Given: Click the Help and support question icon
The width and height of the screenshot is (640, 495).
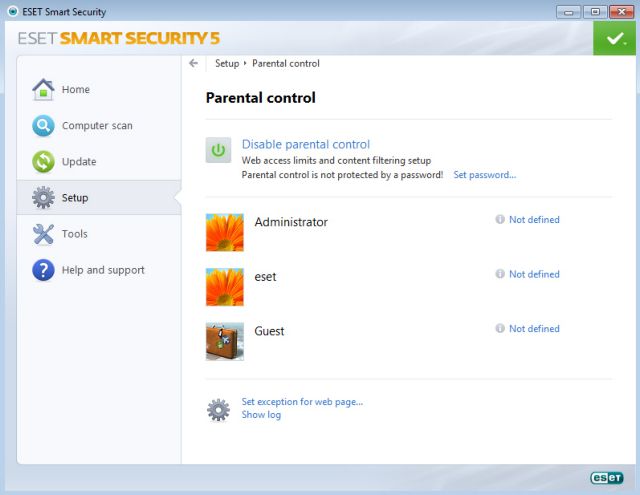Looking at the screenshot, I should (x=43, y=270).
